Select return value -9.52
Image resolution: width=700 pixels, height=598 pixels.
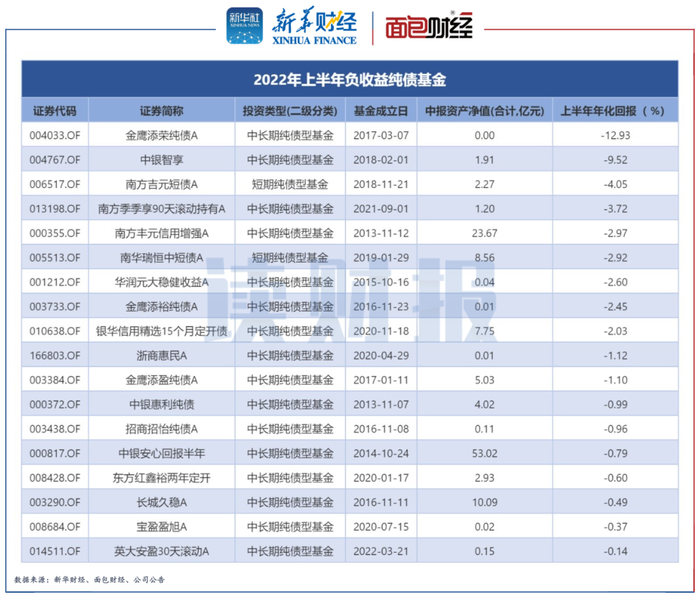(x=615, y=160)
